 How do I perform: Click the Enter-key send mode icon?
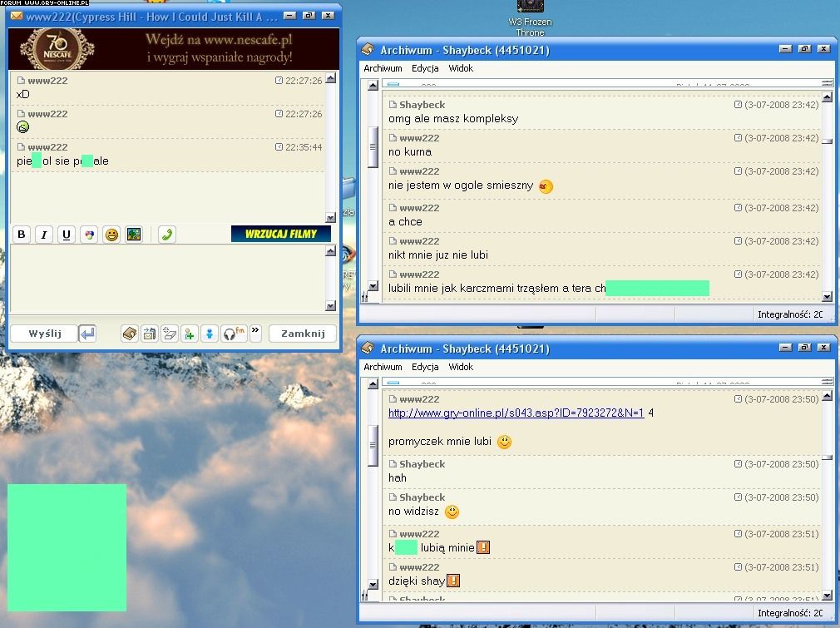[87, 334]
